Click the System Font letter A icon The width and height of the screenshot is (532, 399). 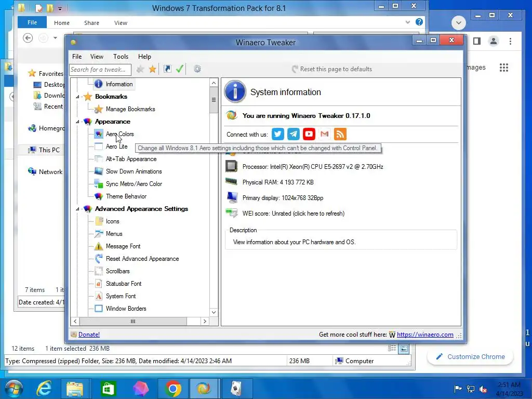(99, 296)
